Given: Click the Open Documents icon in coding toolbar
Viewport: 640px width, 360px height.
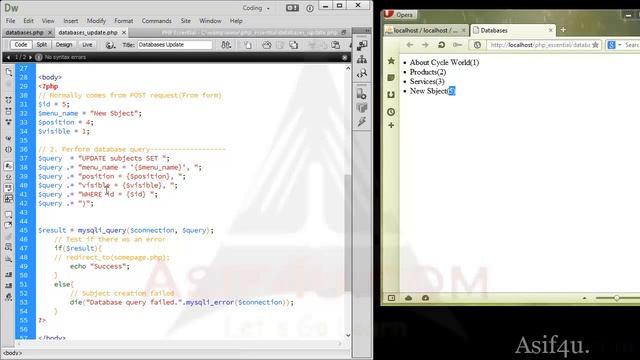Looking at the screenshot, I should pos(9,72).
